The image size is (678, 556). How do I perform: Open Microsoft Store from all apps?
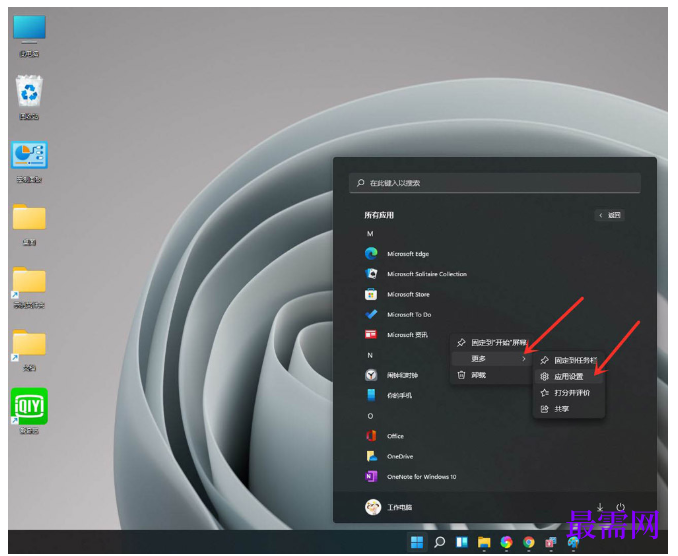pos(397,294)
